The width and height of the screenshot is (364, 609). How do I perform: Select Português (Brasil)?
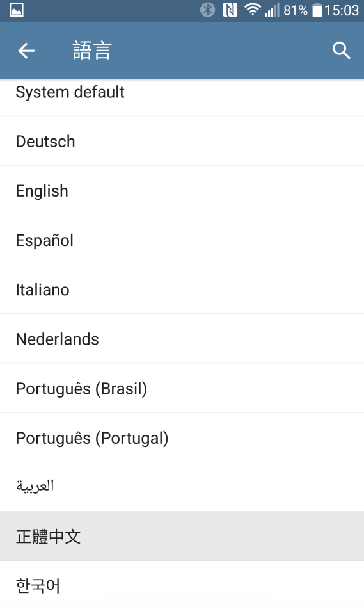(182, 388)
